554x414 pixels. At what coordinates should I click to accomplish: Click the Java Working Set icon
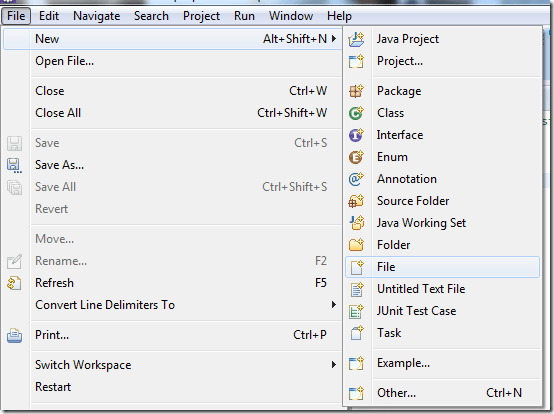(x=357, y=223)
